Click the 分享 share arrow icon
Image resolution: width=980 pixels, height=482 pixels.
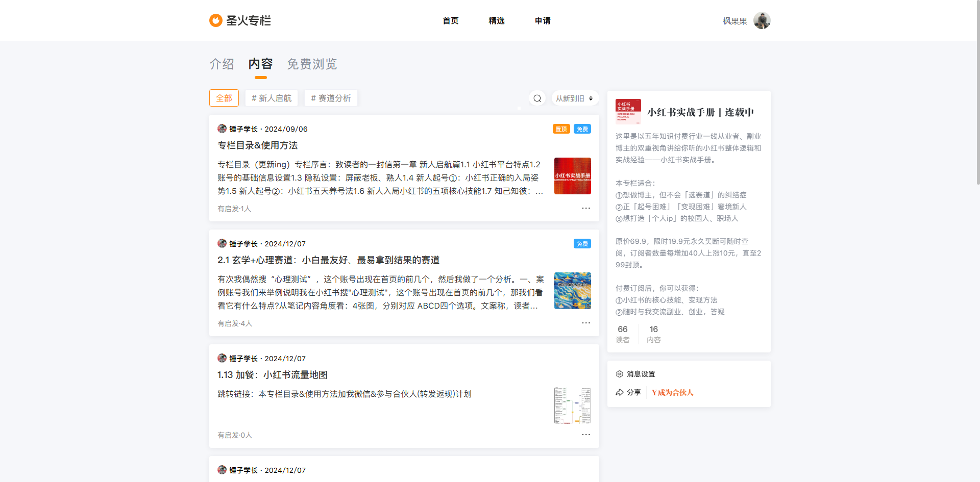coord(620,392)
